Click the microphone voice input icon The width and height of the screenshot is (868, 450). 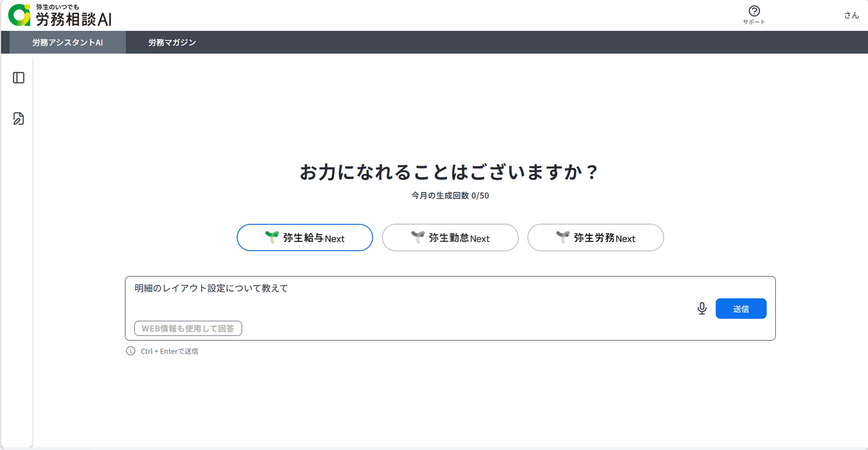click(702, 308)
